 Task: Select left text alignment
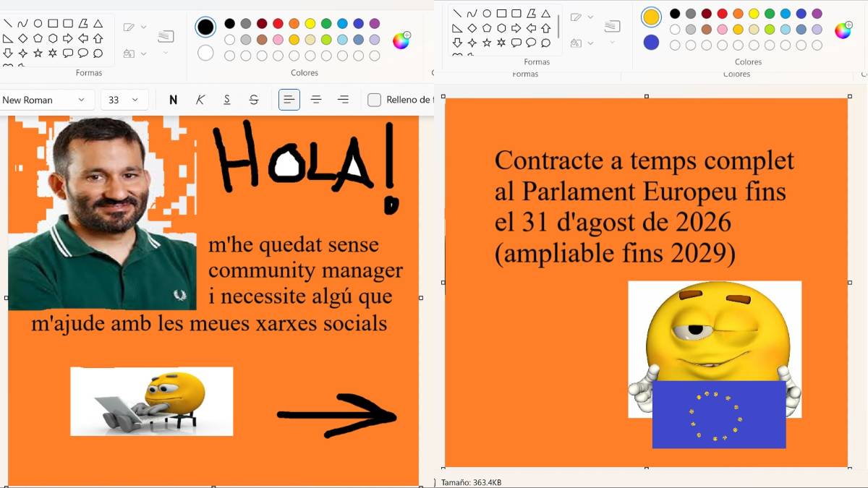[x=289, y=100]
